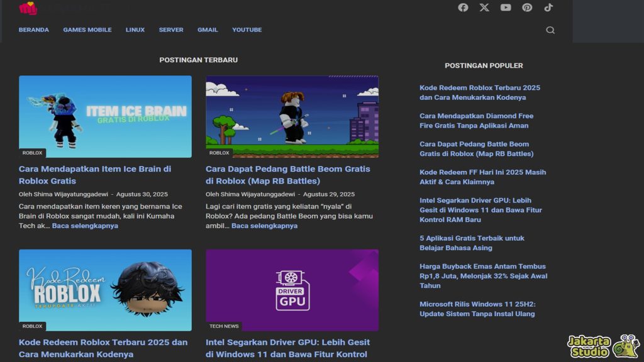
Task: Open 'Intel Segarkan Driver GPU' post title
Action: [x=287, y=348]
